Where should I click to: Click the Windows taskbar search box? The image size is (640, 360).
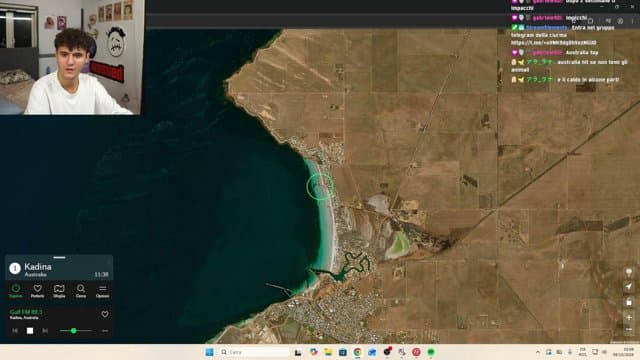254,352
